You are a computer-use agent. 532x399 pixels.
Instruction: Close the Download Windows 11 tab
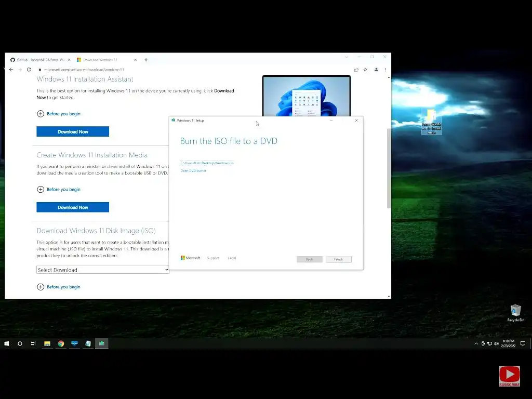136,60
